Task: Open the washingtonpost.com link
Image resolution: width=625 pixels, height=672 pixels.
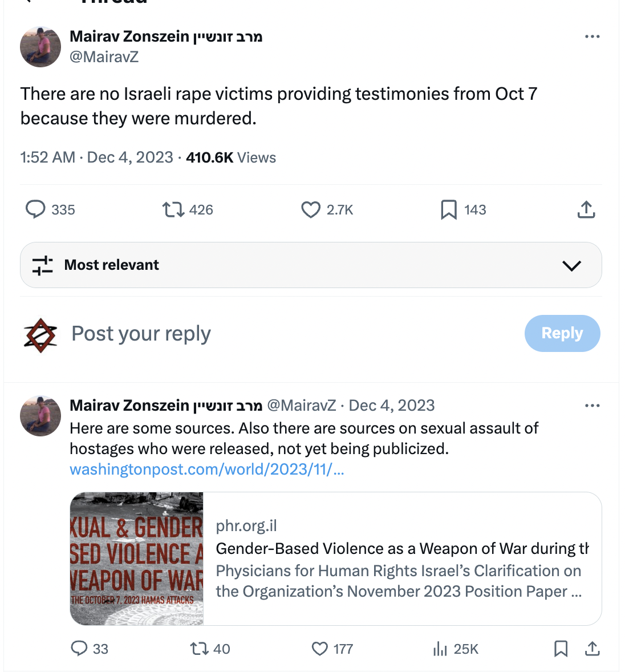Action: [x=206, y=469]
